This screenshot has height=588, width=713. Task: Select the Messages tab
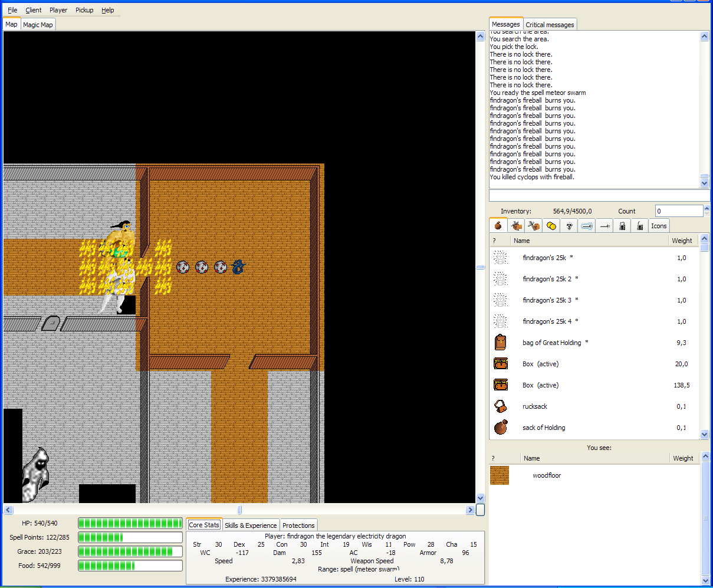pyautogui.click(x=506, y=24)
